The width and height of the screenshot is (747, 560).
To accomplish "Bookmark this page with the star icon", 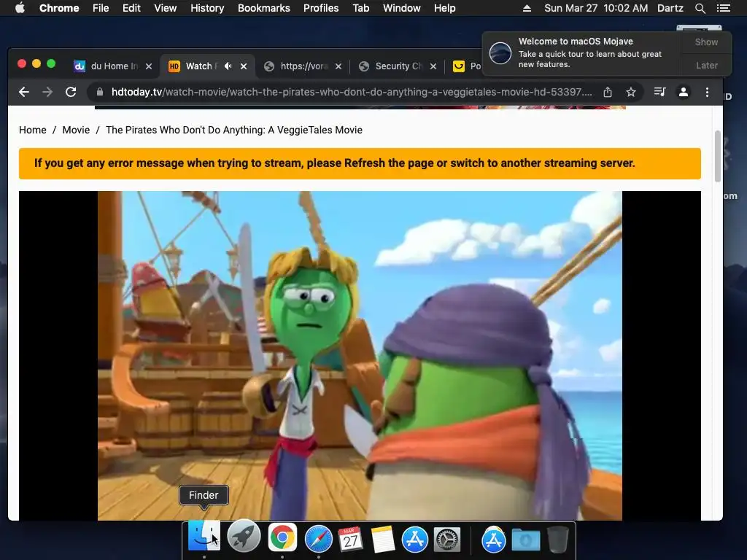I will click(631, 92).
